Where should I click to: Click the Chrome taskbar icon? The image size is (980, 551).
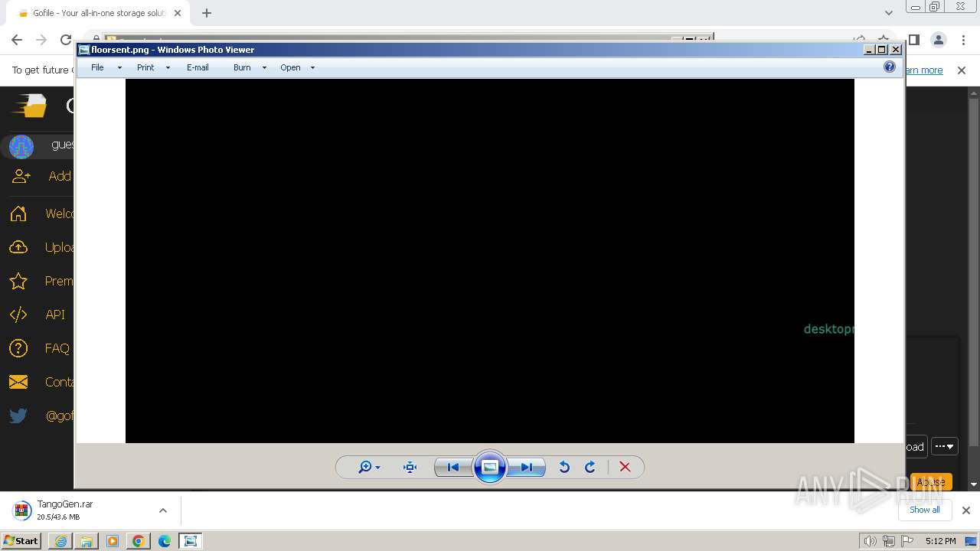click(139, 541)
